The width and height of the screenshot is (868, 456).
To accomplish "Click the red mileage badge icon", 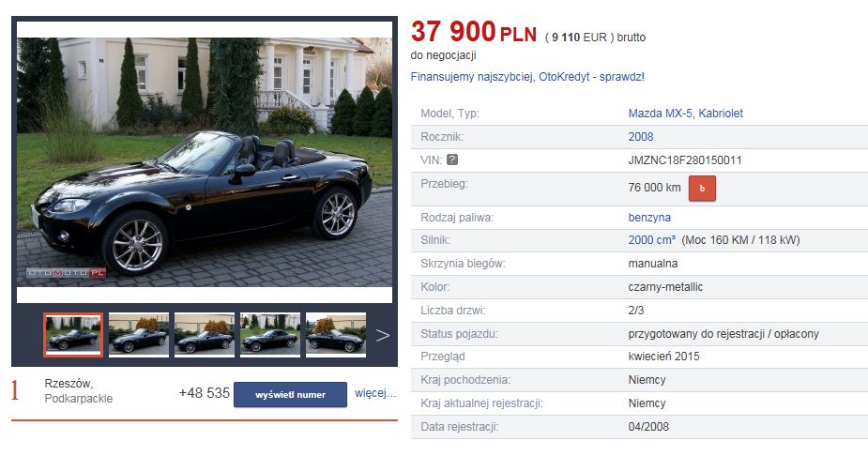I will [x=702, y=189].
